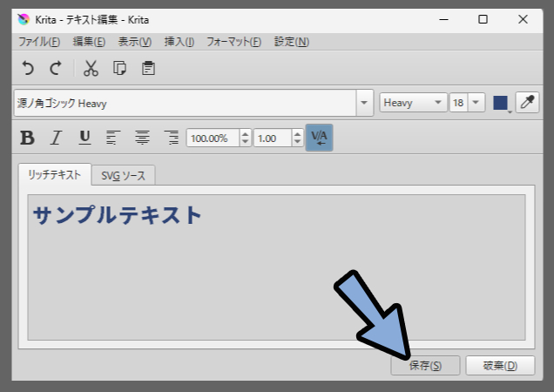The image size is (554, 392).
Task: Click the Redo arrow icon
Action: coord(55,68)
